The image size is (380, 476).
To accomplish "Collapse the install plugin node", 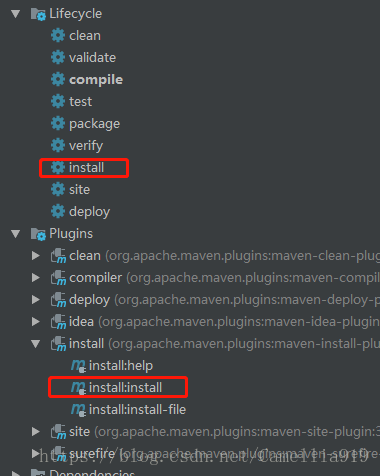I will (x=36, y=344).
